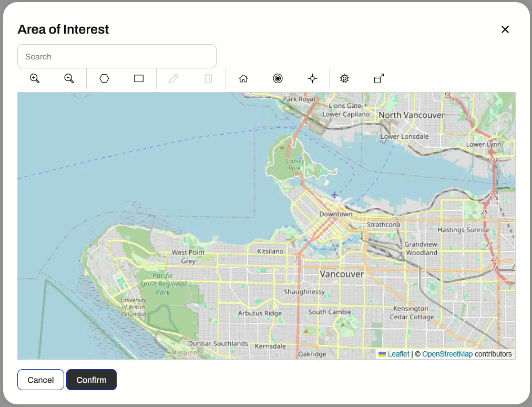This screenshot has width=532, height=407.
Task: Open the Leaflet attribution link
Action: pyautogui.click(x=398, y=354)
